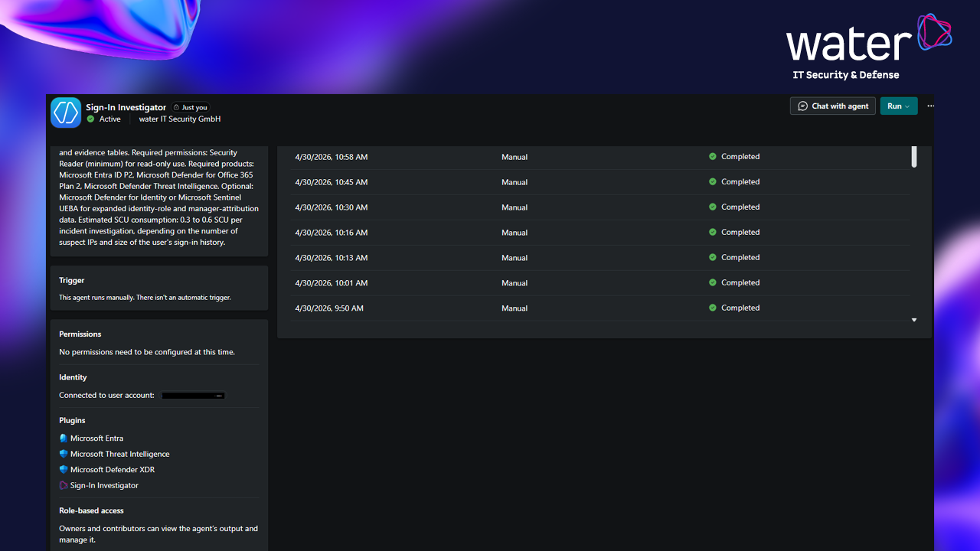The height and width of the screenshot is (551, 980).
Task: Click the Completed check icon for 10:13 AM run
Action: pos(713,257)
